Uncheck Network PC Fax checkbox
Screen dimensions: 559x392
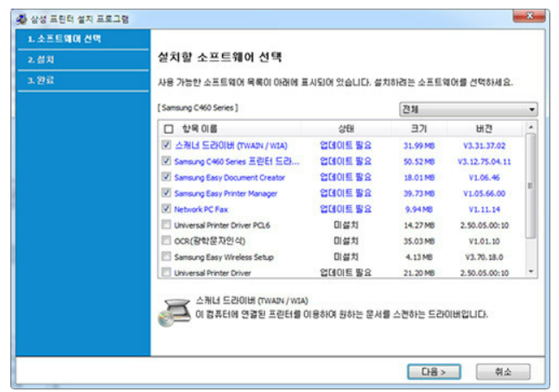pyautogui.click(x=166, y=208)
